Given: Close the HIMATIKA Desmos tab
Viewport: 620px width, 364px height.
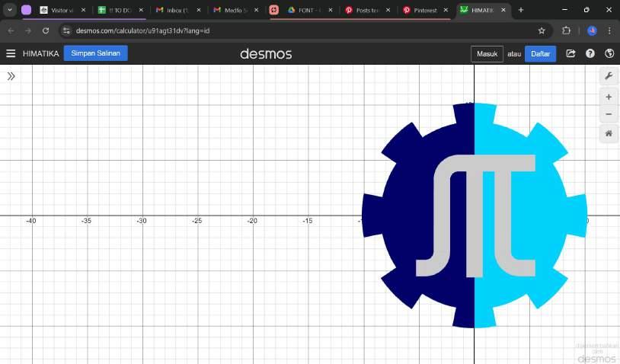Looking at the screenshot, I should 503,10.
